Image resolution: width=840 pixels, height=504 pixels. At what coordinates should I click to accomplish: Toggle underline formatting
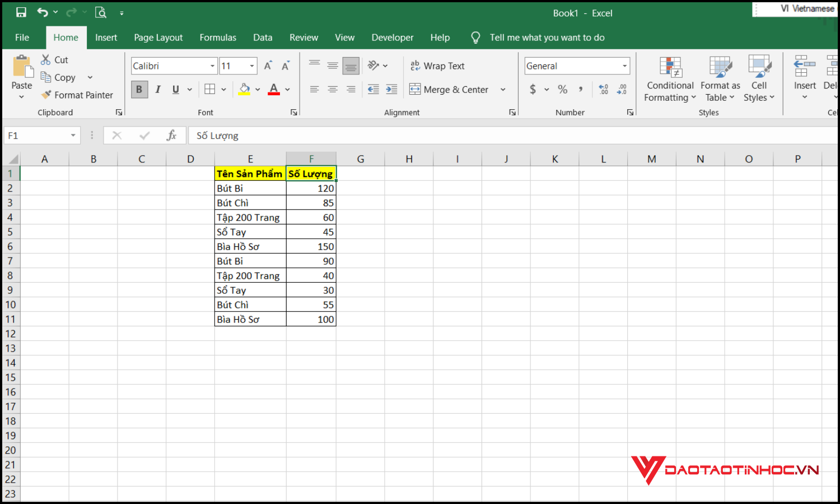click(x=175, y=89)
